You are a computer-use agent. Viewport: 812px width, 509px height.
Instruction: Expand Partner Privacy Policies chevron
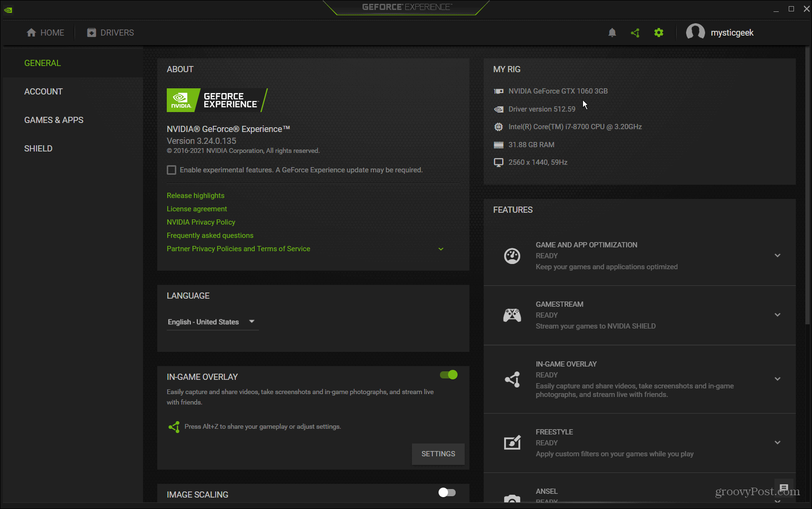[x=441, y=249]
